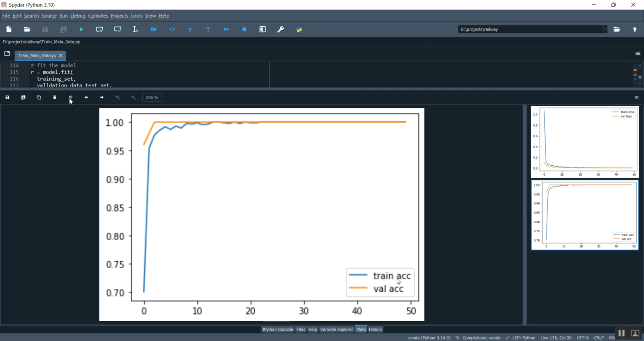This screenshot has width=644, height=341.
Task: Open a new IPython console with Python logo
Action: tap(299, 29)
